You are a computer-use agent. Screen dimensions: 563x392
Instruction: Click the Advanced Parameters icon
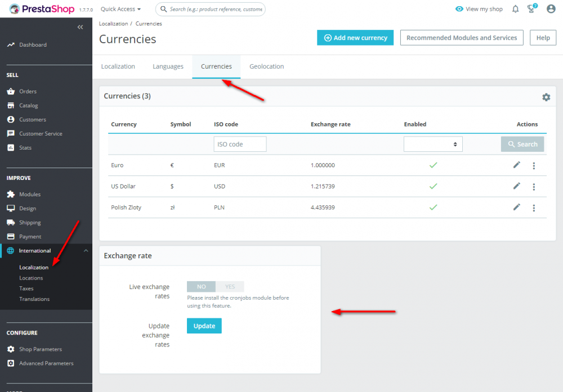(x=11, y=363)
